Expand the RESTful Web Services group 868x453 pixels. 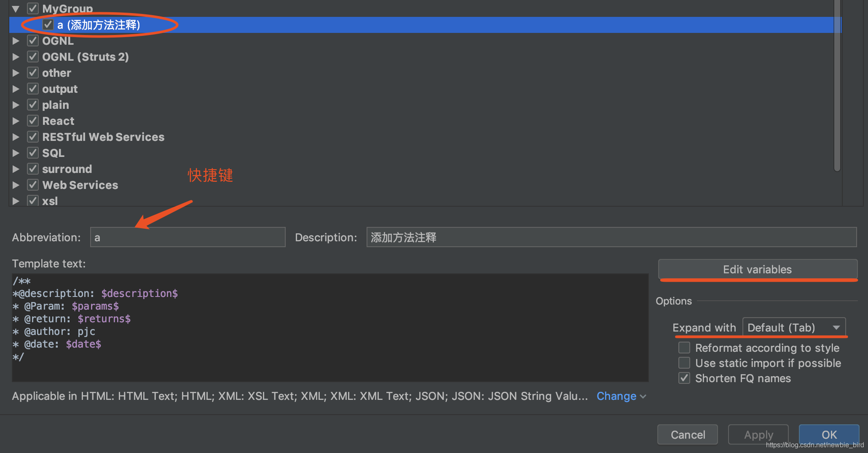[16, 137]
